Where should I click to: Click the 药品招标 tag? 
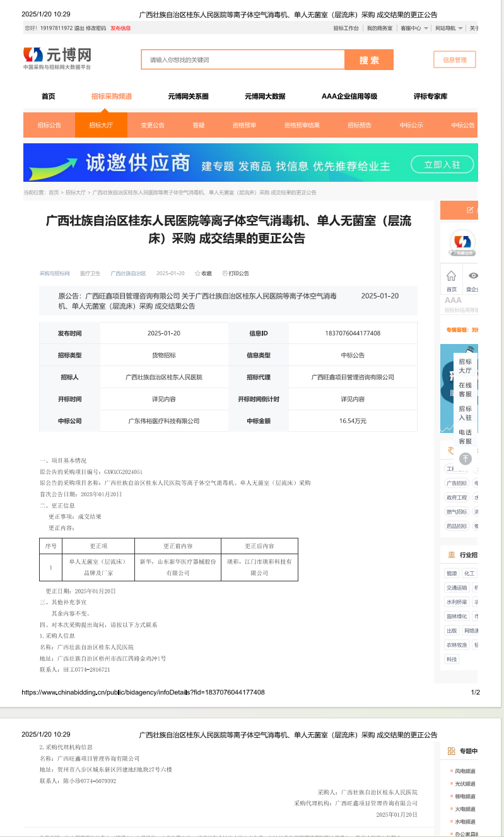point(457,526)
